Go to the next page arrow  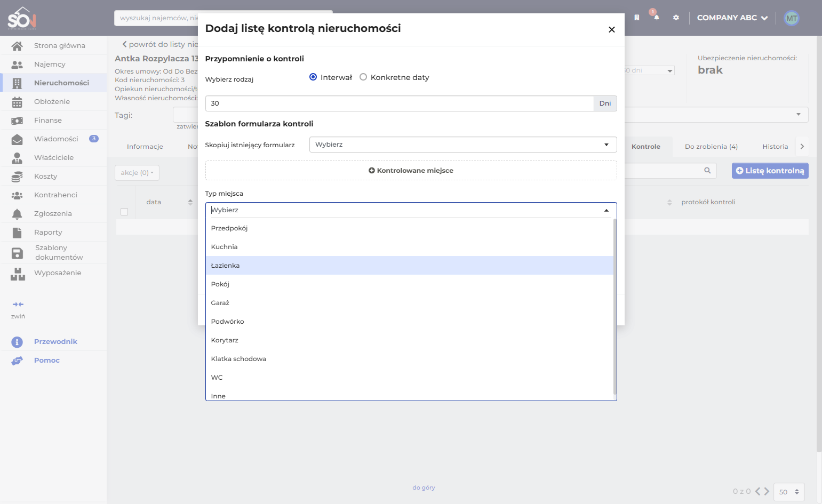[x=767, y=491]
